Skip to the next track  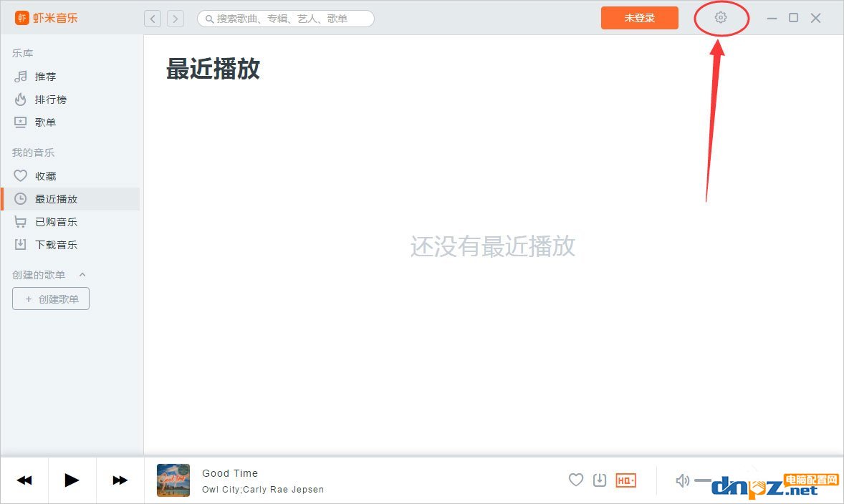[x=120, y=480]
